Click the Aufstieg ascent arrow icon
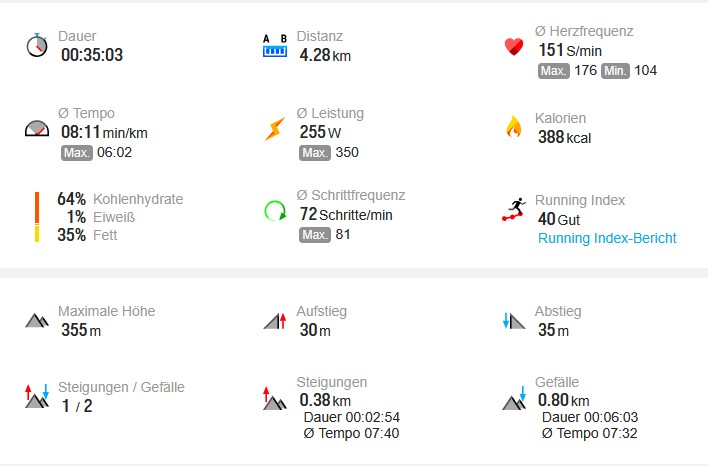This screenshot has width=708, height=466. [x=274, y=321]
